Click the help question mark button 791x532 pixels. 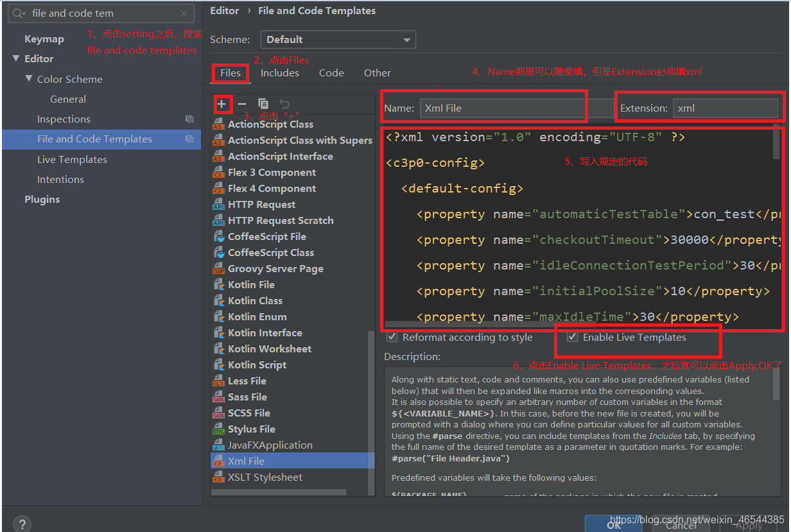coord(22,524)
